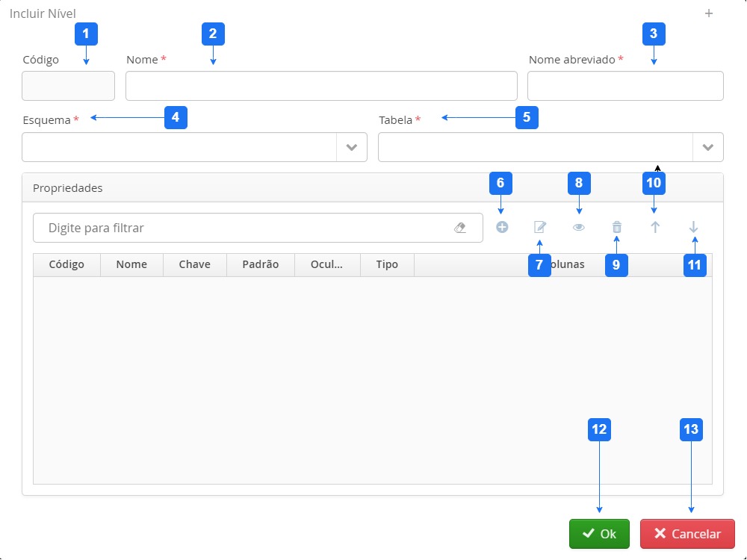The height and width of the screenshot is (560, 747).
Task: Click the edit property pencil icon
Action: 540,228
